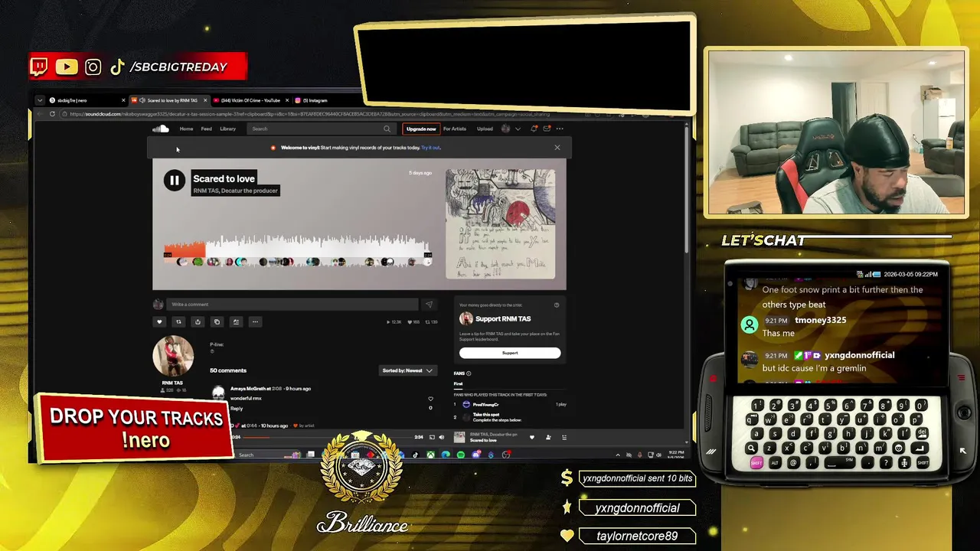The image size is (980, 551).
Task: Open Xbox app from the taskbar
Action: (431, 455)
